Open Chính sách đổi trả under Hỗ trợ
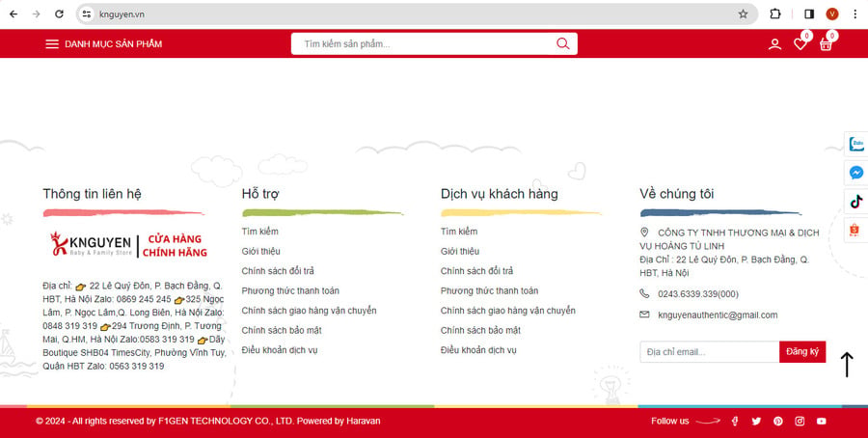The height and width of the screenshot is (438, 868). coord(278,271)
